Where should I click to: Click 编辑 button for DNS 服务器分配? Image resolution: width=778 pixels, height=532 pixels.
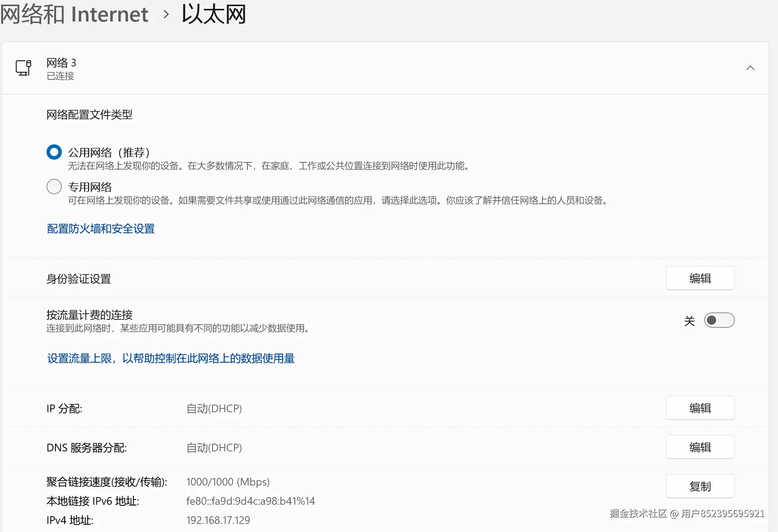coord(700,447)
